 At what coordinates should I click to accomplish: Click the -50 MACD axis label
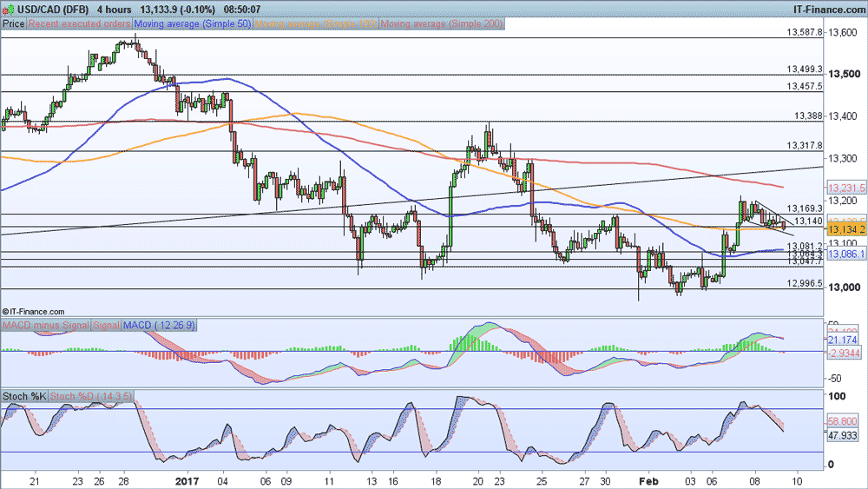point(834,379)
